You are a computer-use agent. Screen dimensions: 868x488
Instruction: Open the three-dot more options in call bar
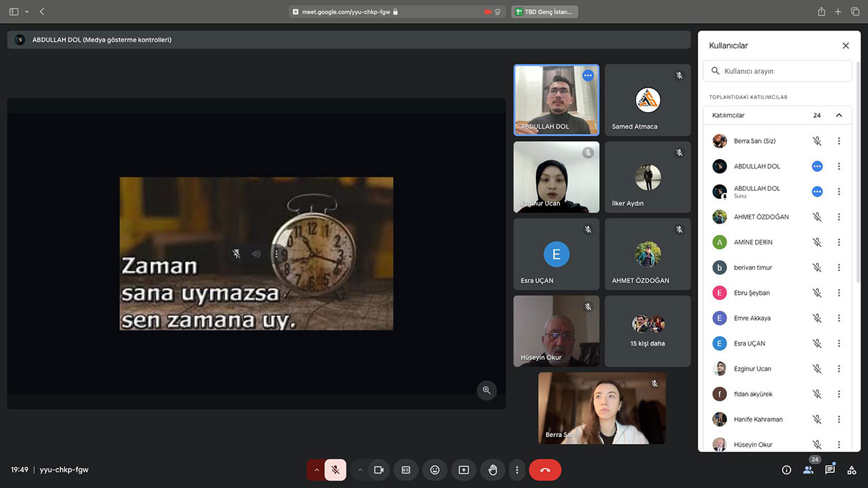pyautogui.click(x=516, y=470)
